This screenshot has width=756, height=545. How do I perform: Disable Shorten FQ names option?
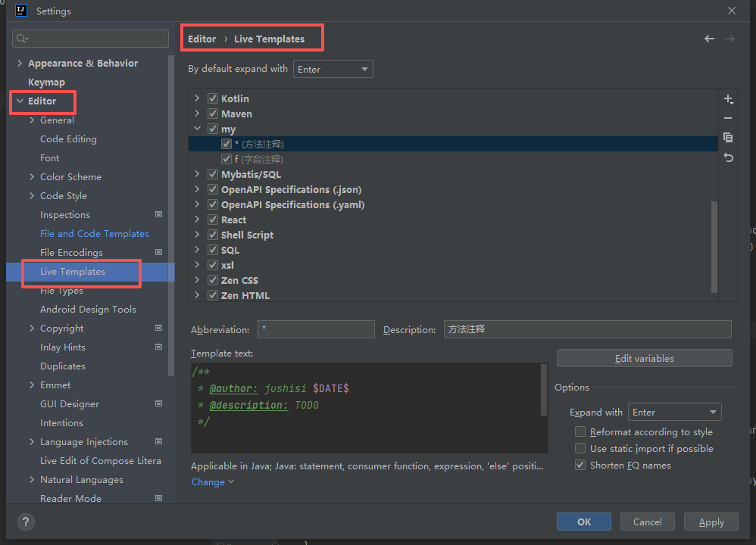[x=580, y=465]
